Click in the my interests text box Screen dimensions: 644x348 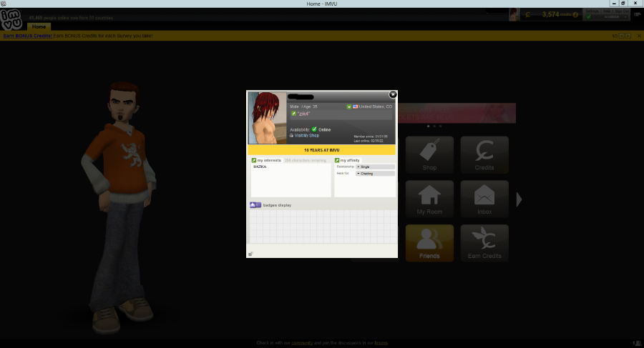[291, 180]
